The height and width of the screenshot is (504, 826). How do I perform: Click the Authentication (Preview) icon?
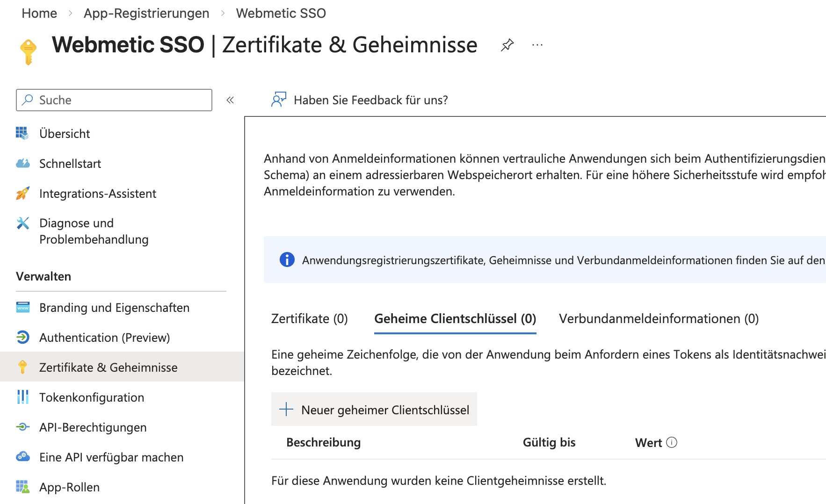pyautogui.click(x=22, y=337)
